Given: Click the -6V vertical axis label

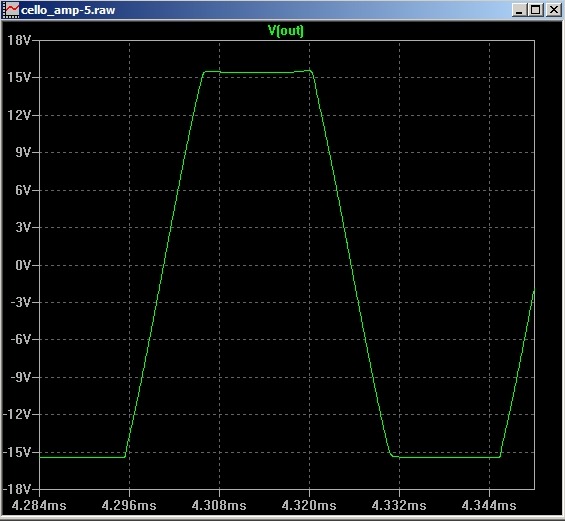Looking at the screenshot, I should [21, 339].
